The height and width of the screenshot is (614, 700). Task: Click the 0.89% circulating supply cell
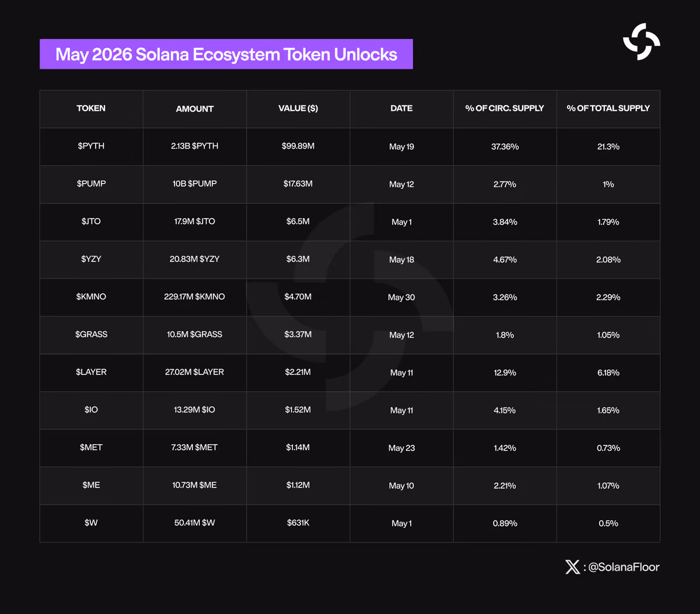click(505, 523)
